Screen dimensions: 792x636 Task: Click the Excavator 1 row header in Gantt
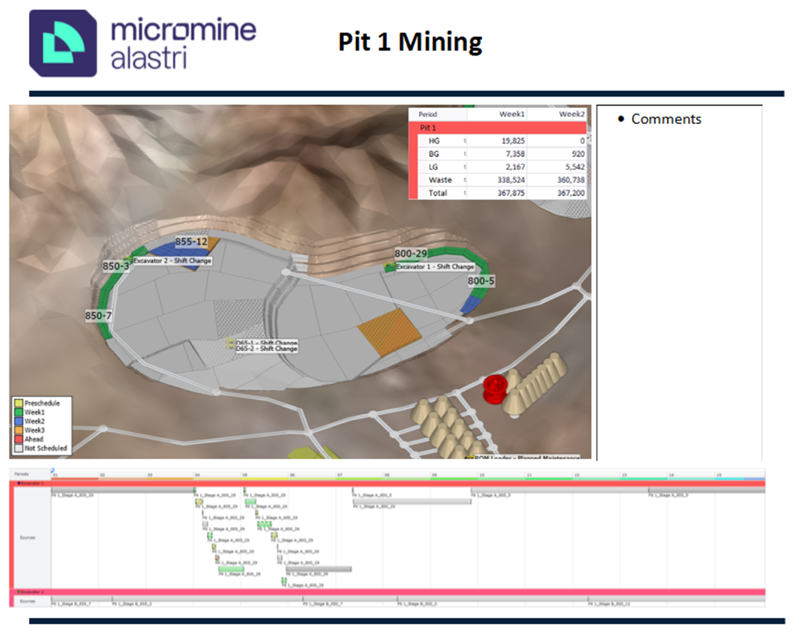tap(387, 483)
